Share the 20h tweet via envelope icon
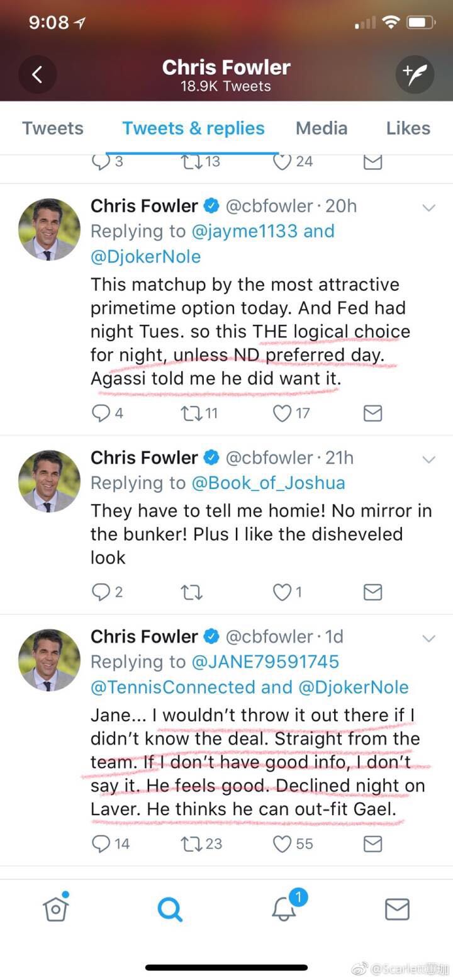Image resolution: width=453 pixels, height=980 pixels. (x=372, y=413)
